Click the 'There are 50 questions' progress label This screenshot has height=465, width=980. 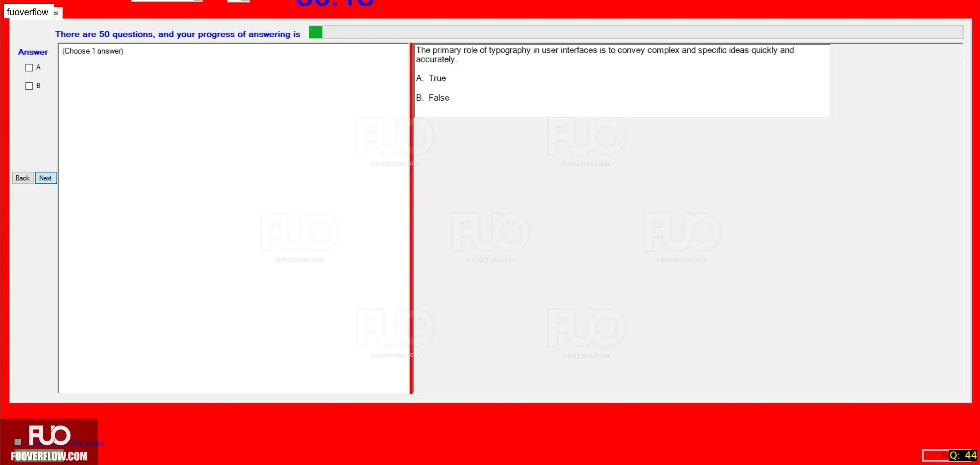[x=178, y=34]
